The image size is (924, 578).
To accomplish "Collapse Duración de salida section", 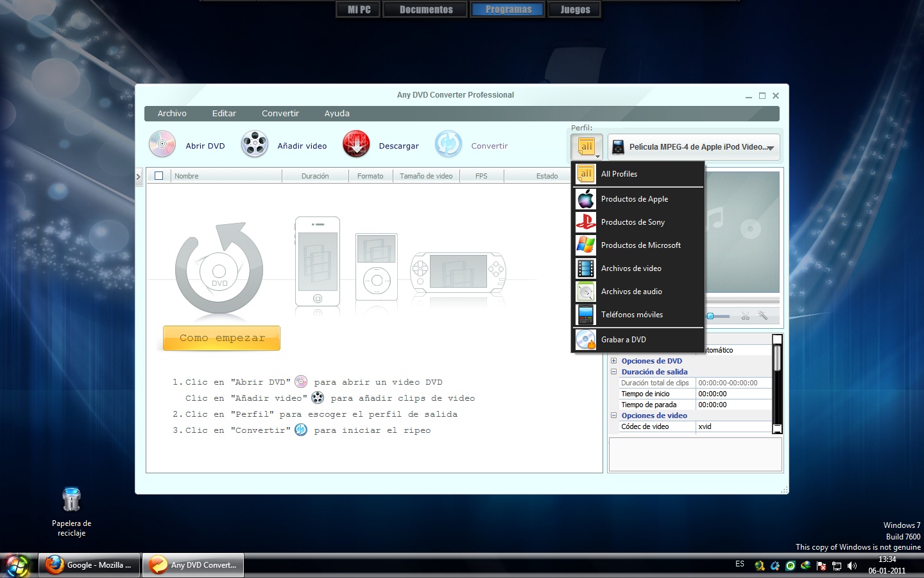I will 613,372.
